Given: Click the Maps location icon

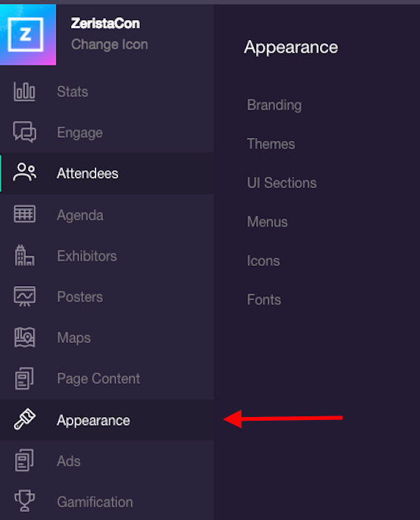Looking at the screenshot, I should (x=24, y=337).
